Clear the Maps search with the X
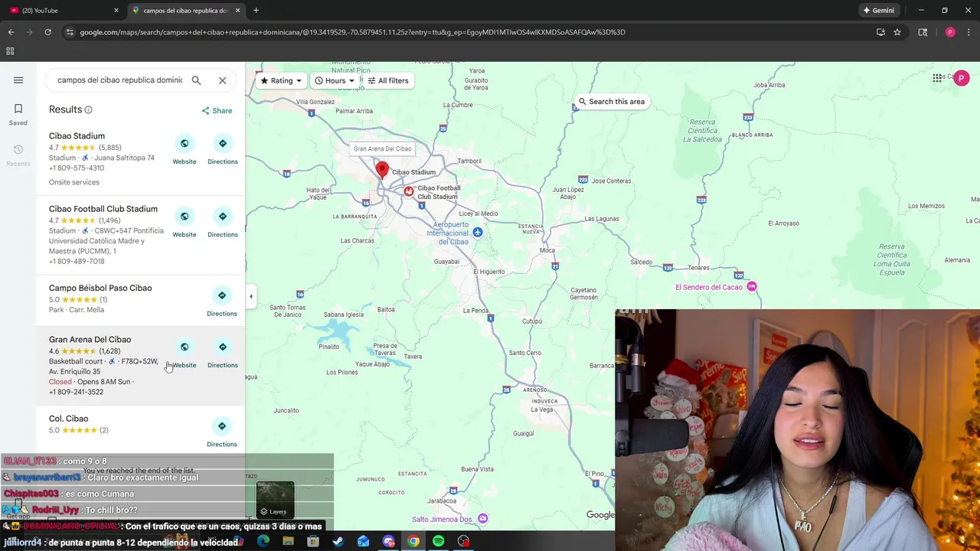Image resolution: width=980 pixels, height=551 pixels. coord(222,80)
